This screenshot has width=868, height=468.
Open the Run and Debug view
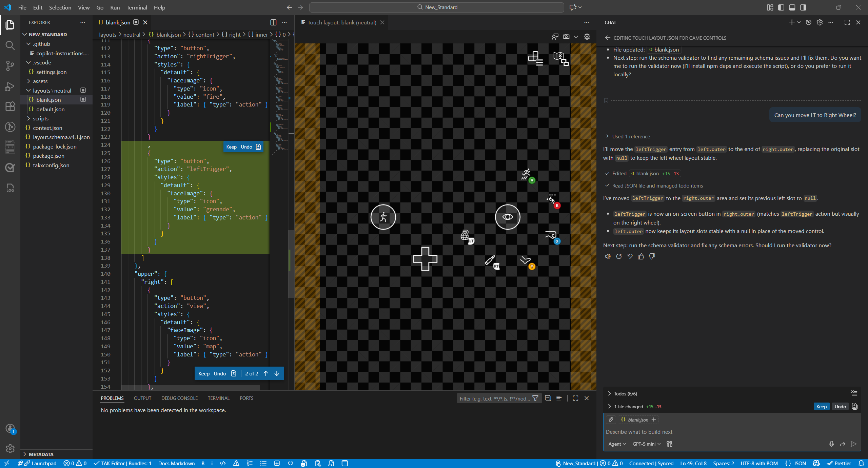10,86
